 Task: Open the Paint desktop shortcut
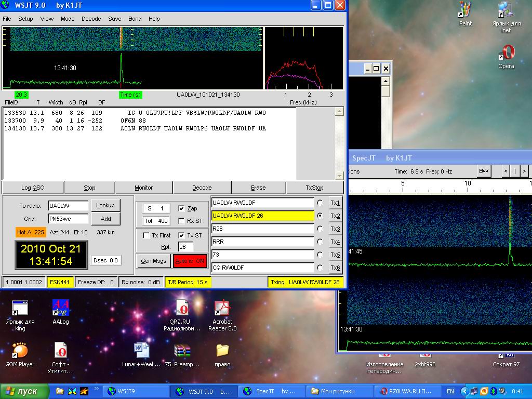pos(465,14)
